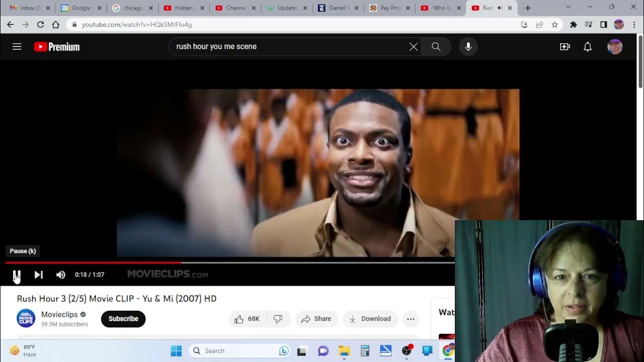
Task: Go to YouTube Premium home logo
Action: (x=57, y=47)
